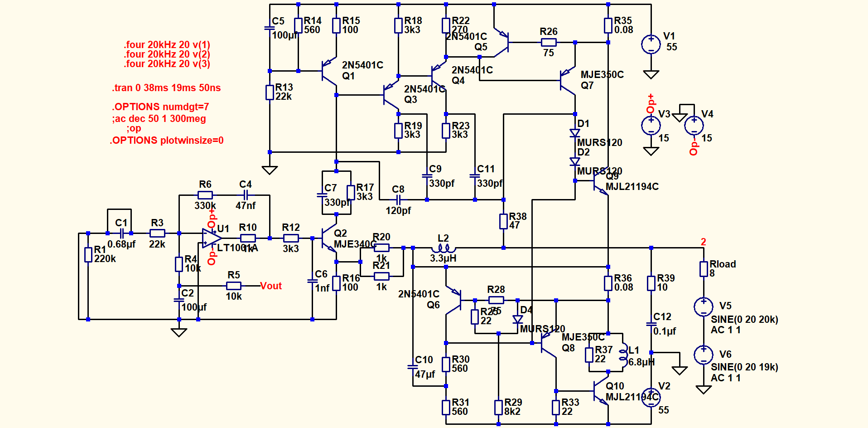
Task: Click the red '2' output net label
Action: click(703, 242)
